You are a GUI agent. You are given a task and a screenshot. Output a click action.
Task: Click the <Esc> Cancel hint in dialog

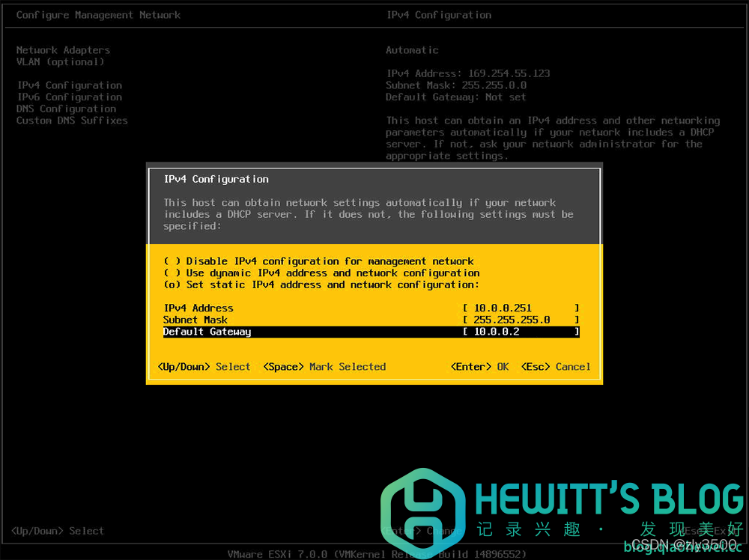point(556,367)
